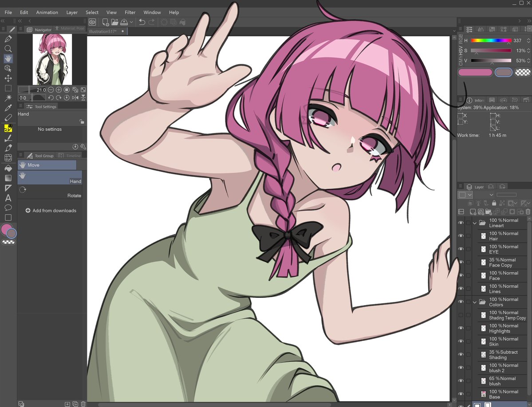532x407 pixels.
Task: Toggle visibility of the blush 2 layer
Action: 461,368
